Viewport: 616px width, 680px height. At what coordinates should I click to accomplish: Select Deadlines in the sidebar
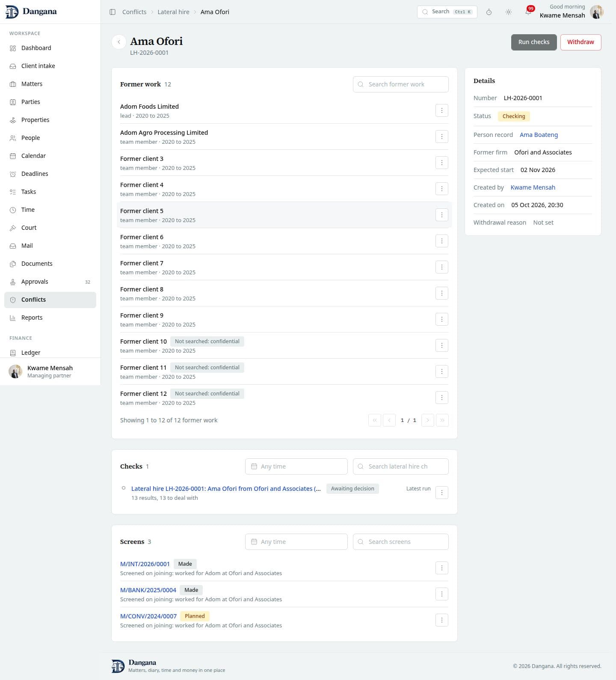pos(50,174)
